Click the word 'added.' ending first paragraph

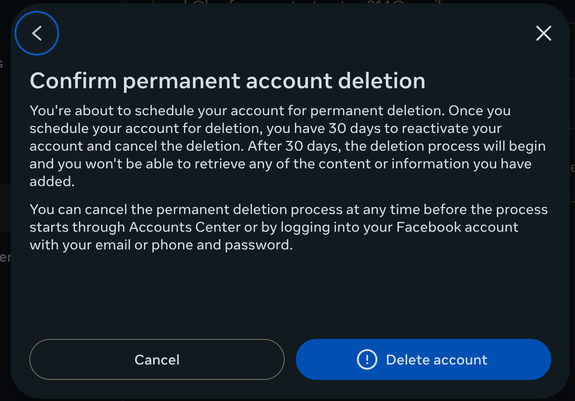[52, 181]
